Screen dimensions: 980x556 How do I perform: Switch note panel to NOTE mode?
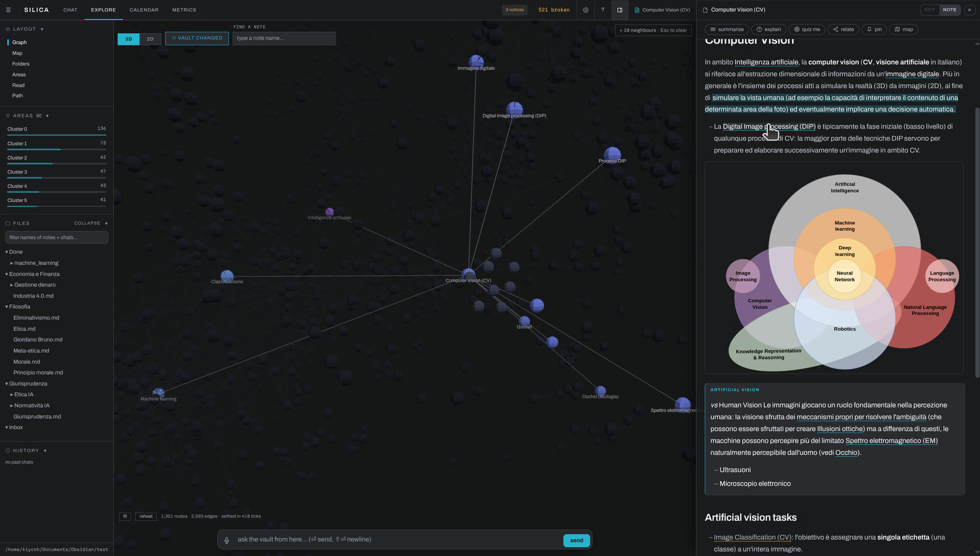click(950, 10)
